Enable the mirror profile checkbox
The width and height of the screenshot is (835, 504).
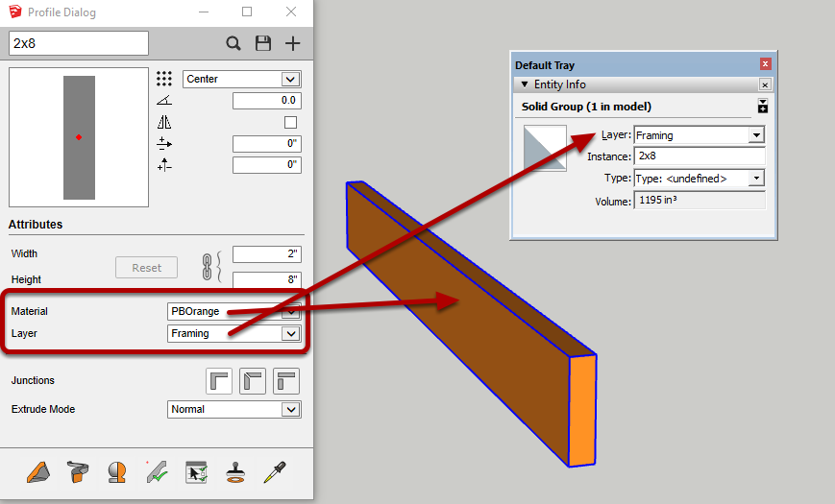[290, 123]
